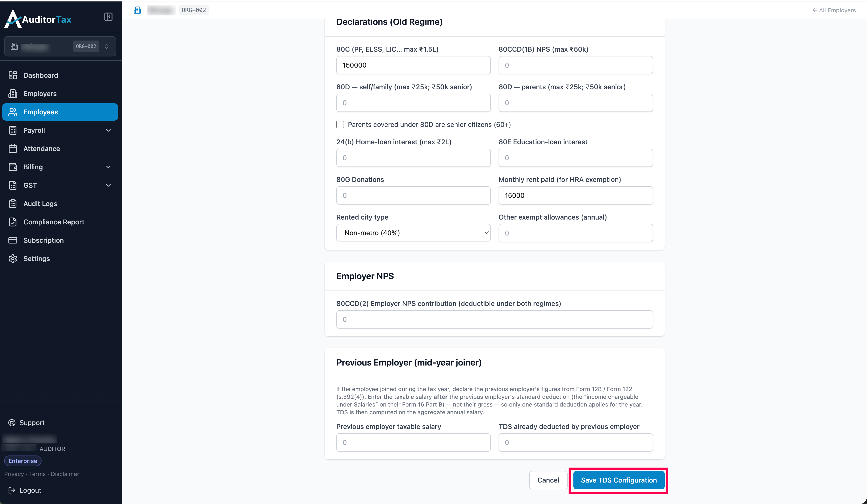Open the ORG-002 organization switcher

tap(60, 46)
